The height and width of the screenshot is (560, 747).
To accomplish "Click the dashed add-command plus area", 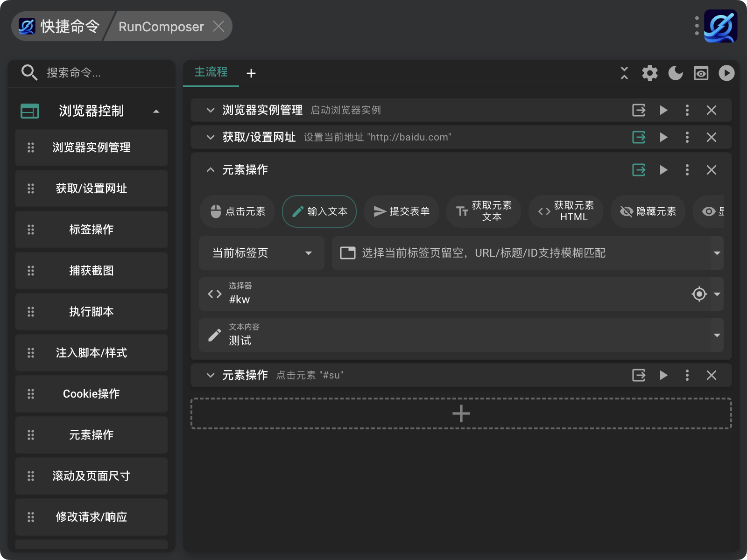I will pyautogui.click(x=461, y=413).
